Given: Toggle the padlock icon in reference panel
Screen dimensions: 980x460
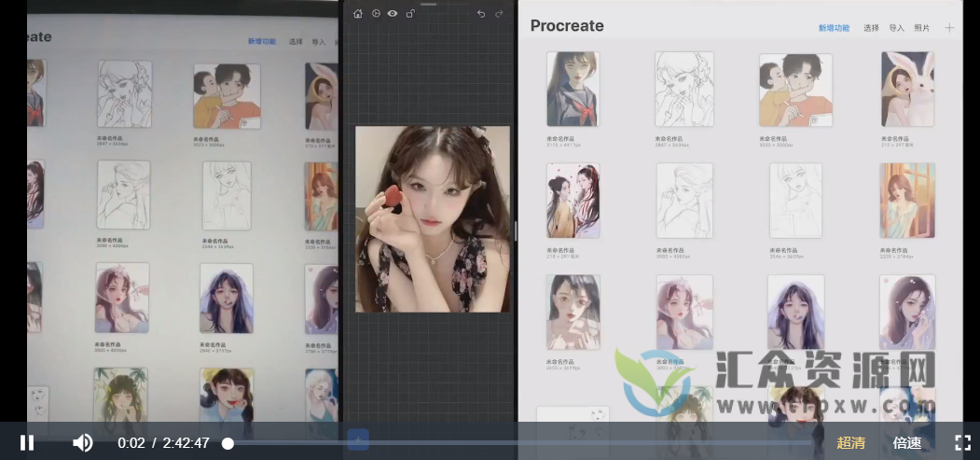Looking at the screenshot, I should (x=410, y=14).
